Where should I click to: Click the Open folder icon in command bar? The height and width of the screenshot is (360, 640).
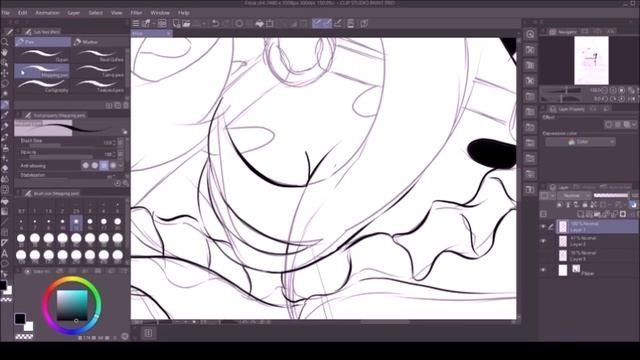coord(187,24)
